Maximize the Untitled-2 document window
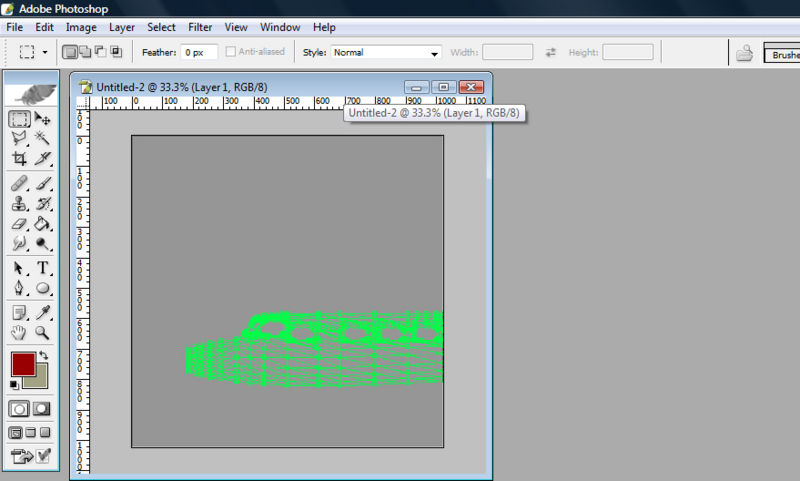 pyautogui.click(x=443, y=87)
